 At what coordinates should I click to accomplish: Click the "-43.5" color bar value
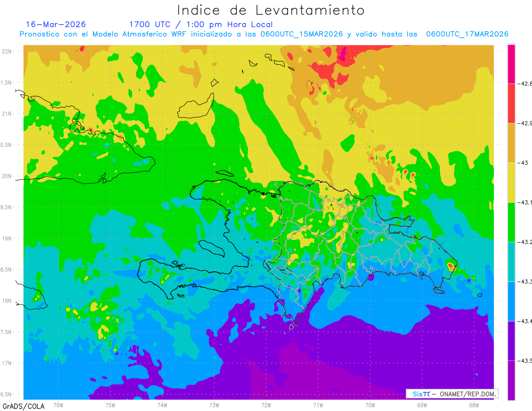point(525,361)
